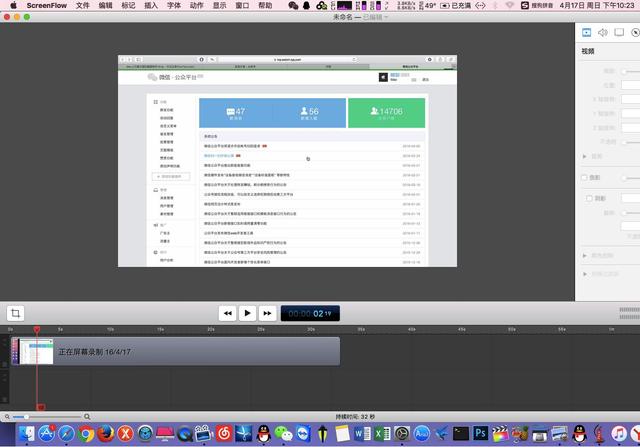640x447 pixels.
Task: Adjust the scale slider in video panel
Action: [631, 71]
